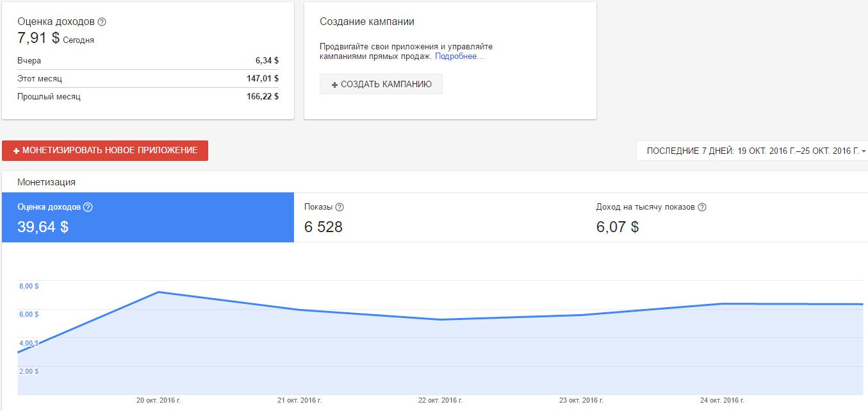868x411 pixels.
Task: Click the chart line point above 24 окт. 2016
Action: (722, 304)
